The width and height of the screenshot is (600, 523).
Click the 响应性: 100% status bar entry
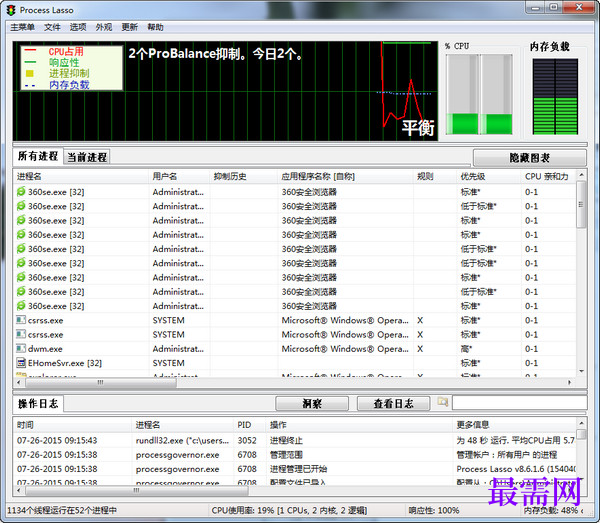(434, 510)
